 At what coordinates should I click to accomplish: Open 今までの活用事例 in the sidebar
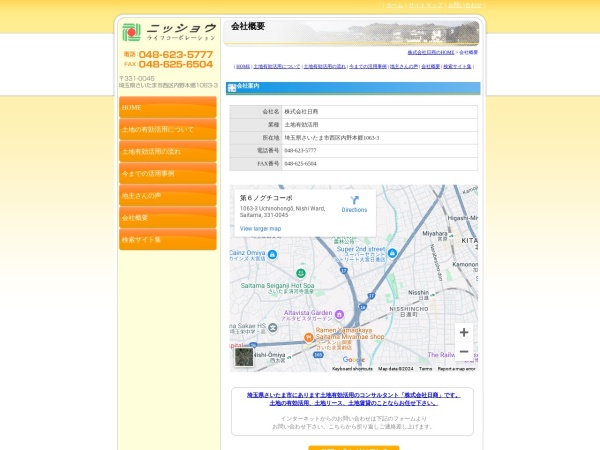click(168, 173)
